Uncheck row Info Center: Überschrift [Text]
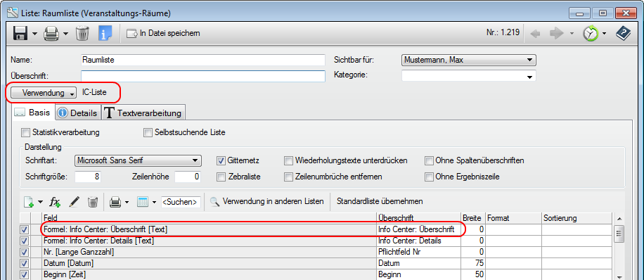The width and height of the screenshot is (644, 280). [24, 230]
